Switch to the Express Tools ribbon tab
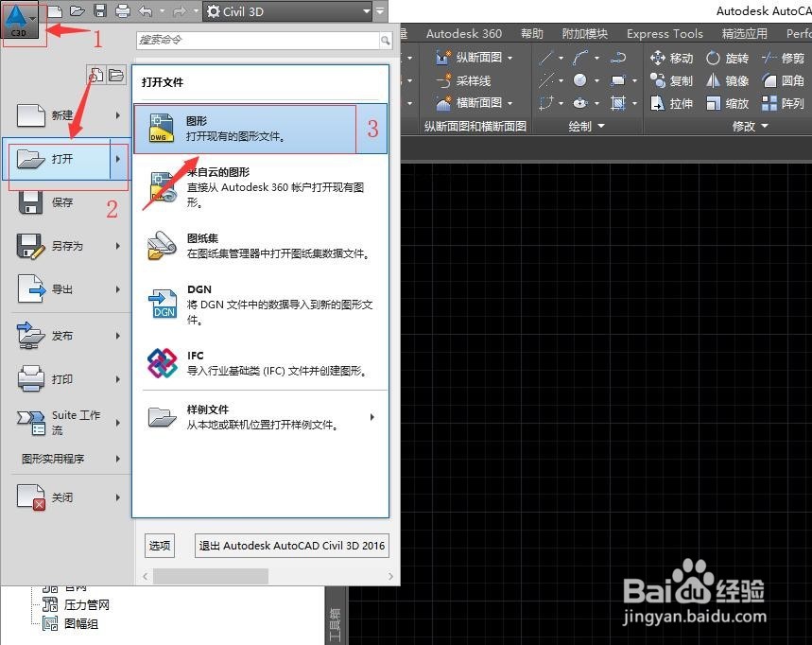Viewport: 812px width, 645px height. (x=665, y=34)
